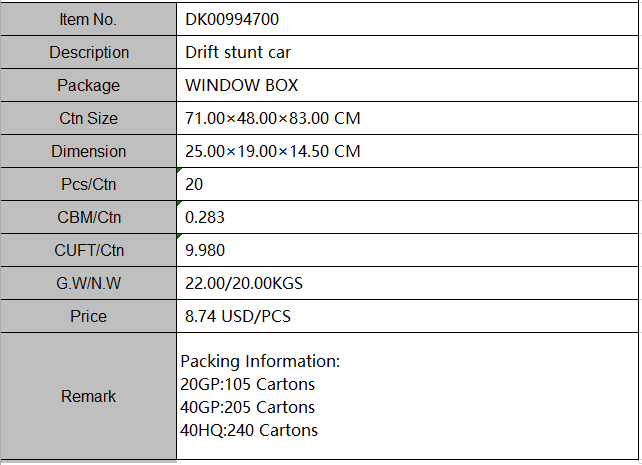642x465 pixels.
Task: Select the "CBM/Ctn" label cell
Action: click(89, 217)
